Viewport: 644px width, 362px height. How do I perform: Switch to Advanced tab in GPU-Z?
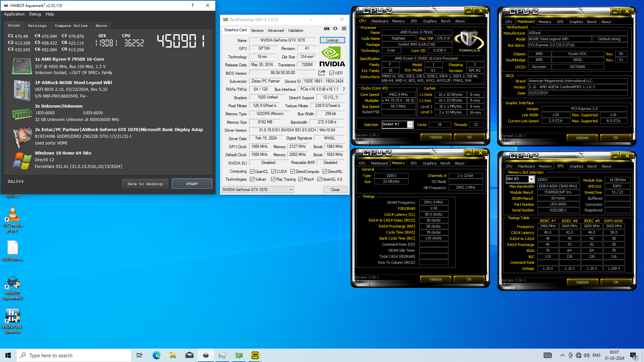point(276,31)
